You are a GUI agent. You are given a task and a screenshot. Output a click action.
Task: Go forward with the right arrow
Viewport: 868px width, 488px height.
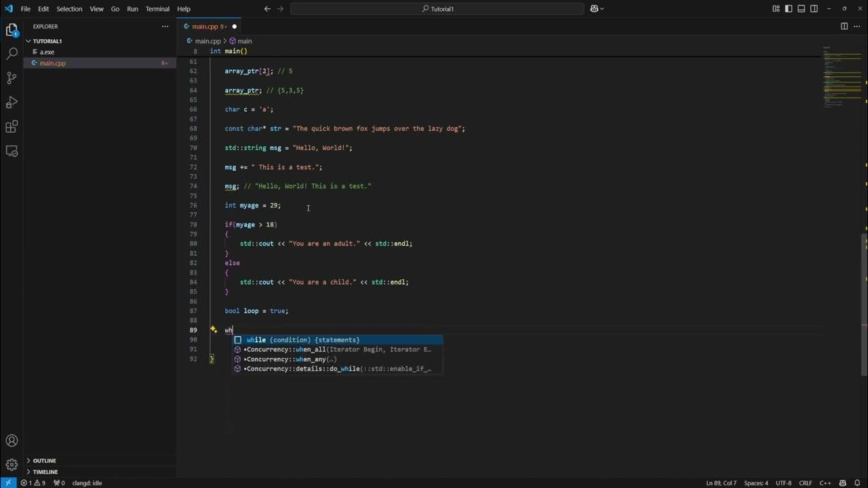tap(281, 9)
